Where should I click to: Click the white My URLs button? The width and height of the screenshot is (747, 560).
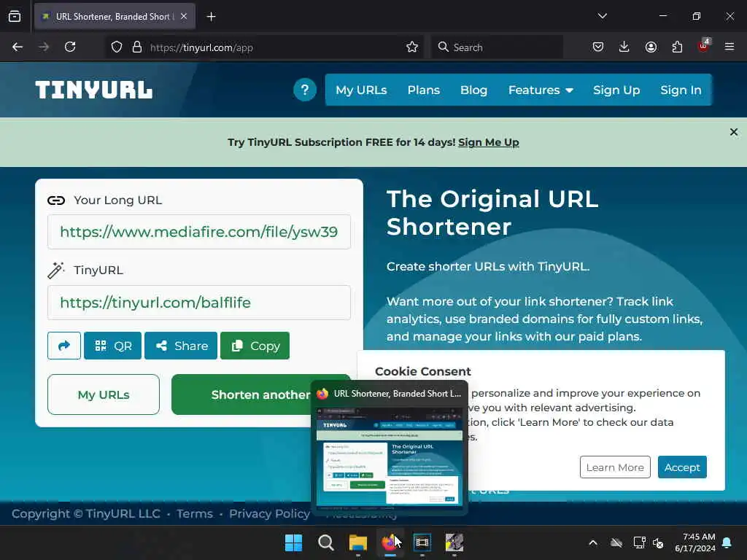click(104, 394)
